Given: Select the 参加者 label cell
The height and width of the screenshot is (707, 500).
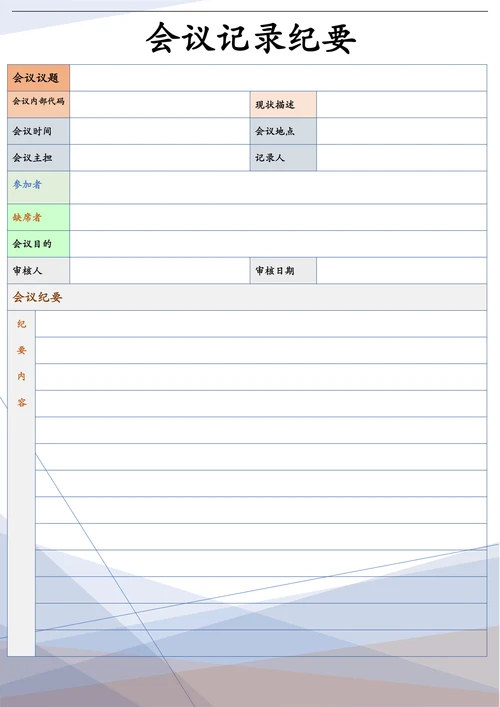Looking at the screenshot, I should point(39,188).
